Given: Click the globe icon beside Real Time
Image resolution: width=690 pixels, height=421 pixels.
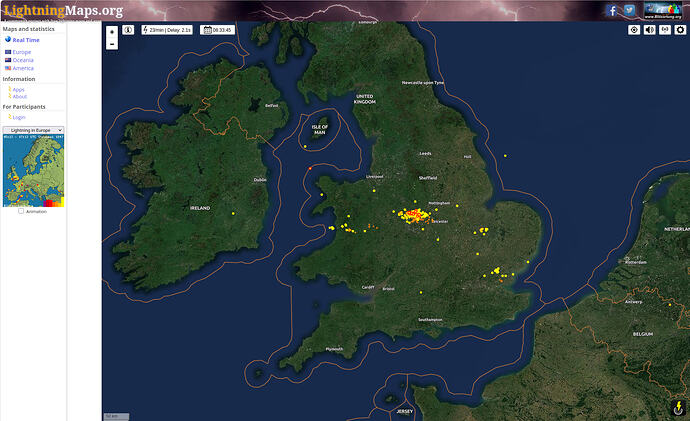Looking at the screenshot, I should pos(7,40).
